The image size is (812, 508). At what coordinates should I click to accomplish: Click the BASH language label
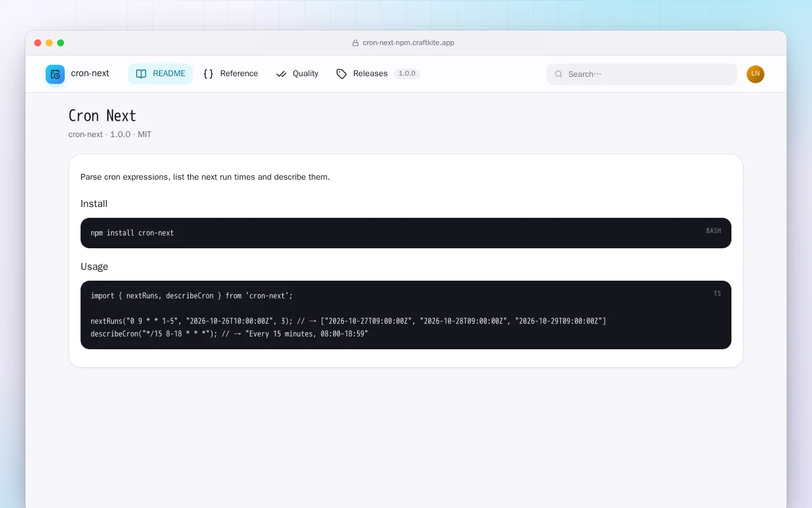click(714, 231)
